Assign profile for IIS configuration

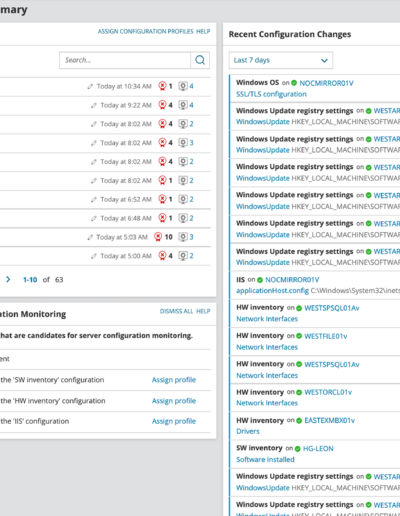pos(174,421)
